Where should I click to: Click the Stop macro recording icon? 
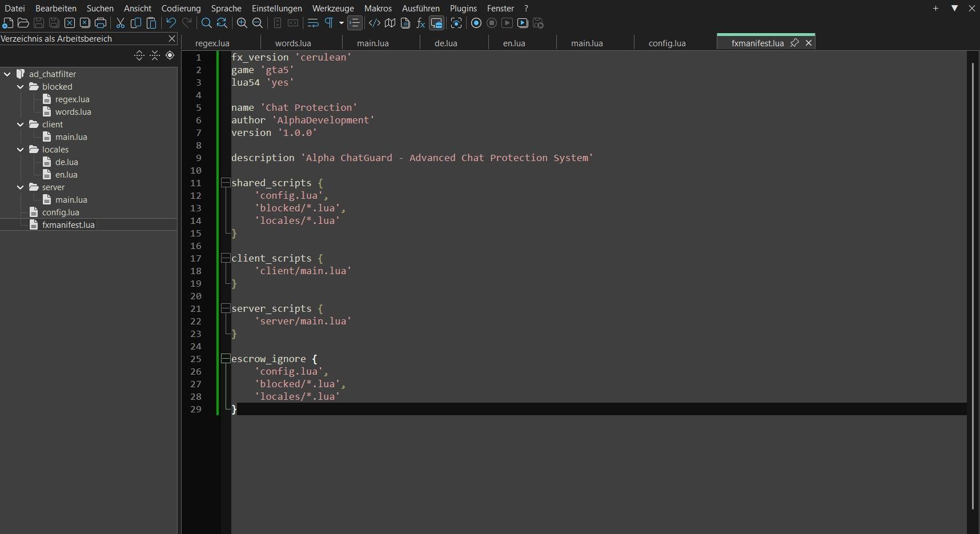point(492,23)
